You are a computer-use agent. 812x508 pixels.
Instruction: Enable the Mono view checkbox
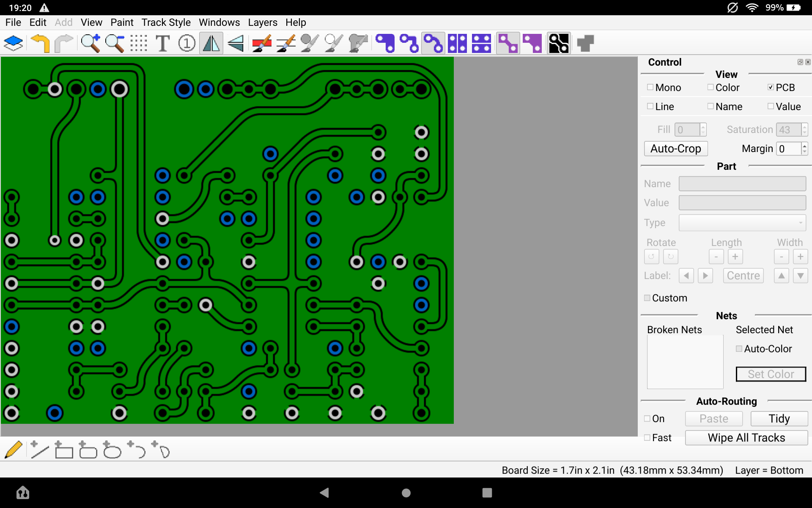coord(650,87)
